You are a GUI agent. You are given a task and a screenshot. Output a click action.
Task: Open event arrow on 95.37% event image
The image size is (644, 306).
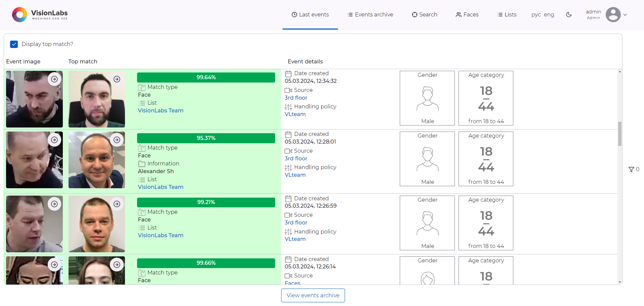[54, 140]
